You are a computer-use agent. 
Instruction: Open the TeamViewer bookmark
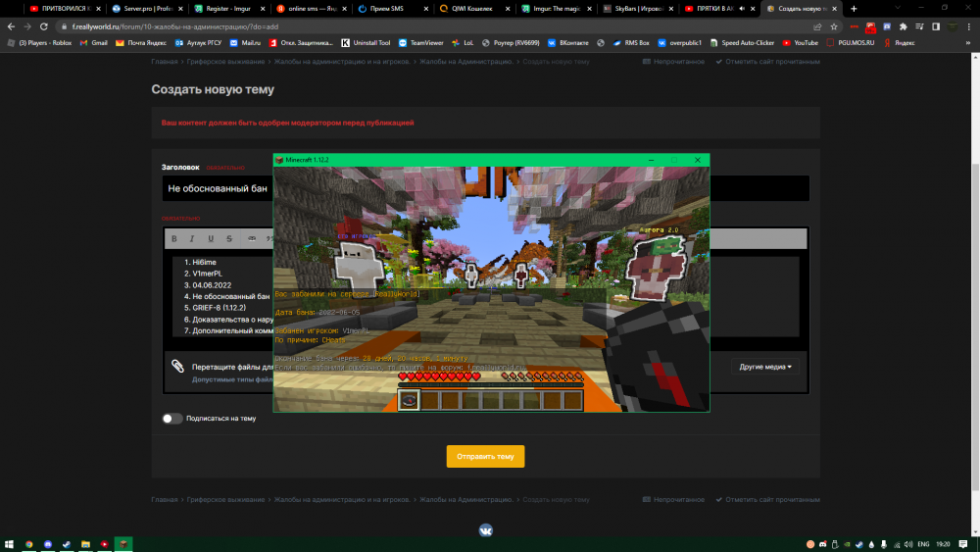coord(421,43)
